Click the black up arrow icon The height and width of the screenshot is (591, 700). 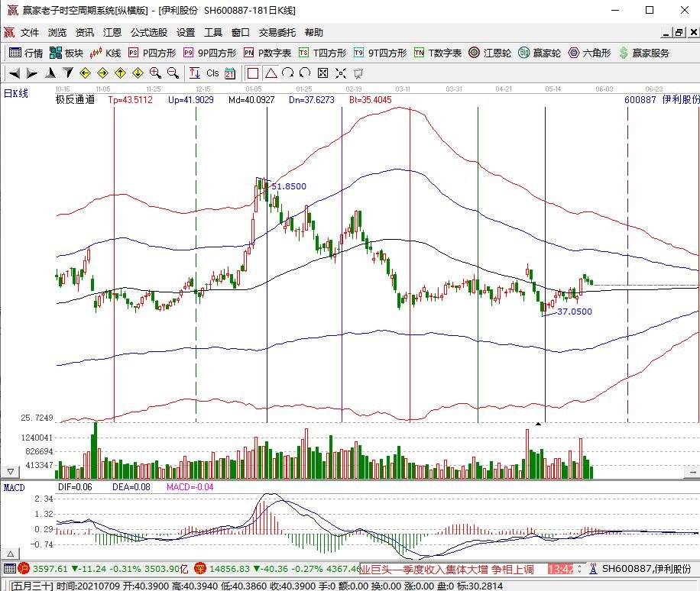tap(50, 73)
